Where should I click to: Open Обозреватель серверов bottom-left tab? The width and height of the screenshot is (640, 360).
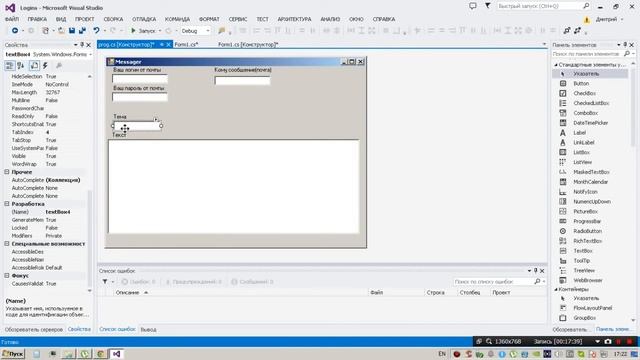pos(34,329)
